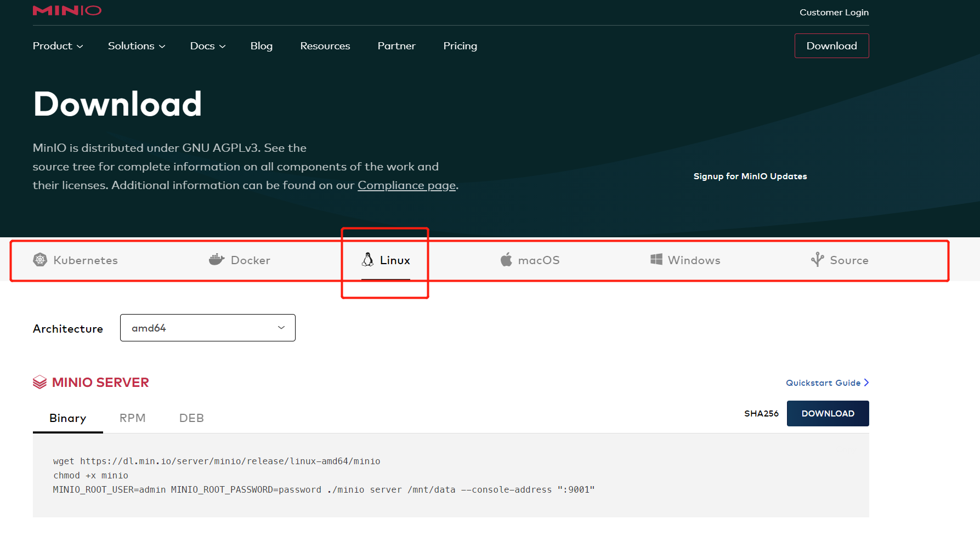Switch to the Kubernetes platform tab
980x542 pixels.
(76, 260)
